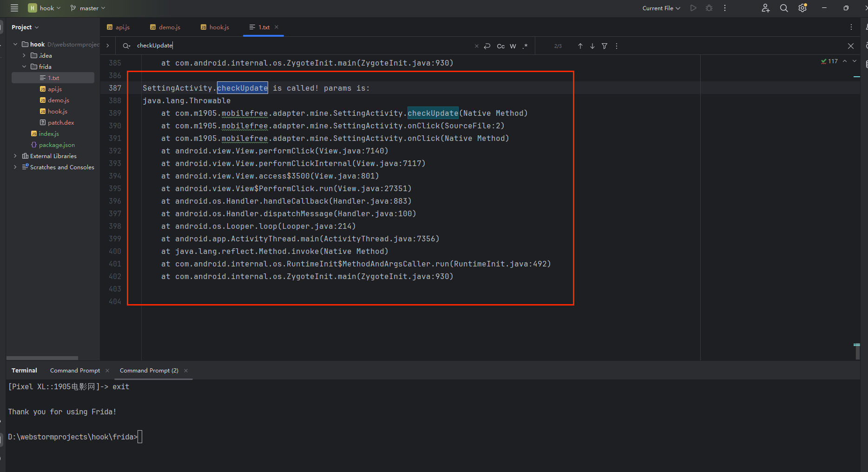
Task: Expand the External Libraries tree node
Action: coord(15,156)
